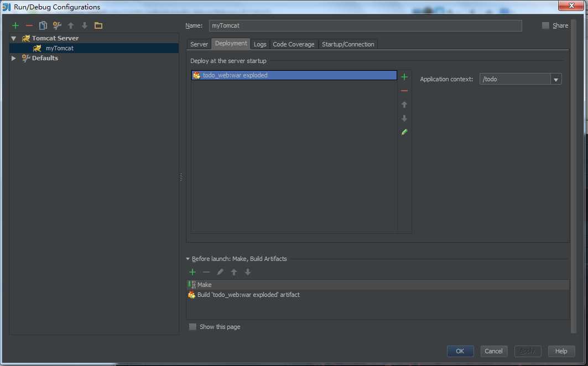Select myTomcat configuration in tree
Image resolution: width=588 pixels, height=366 pixels.
tap(93, 48)
